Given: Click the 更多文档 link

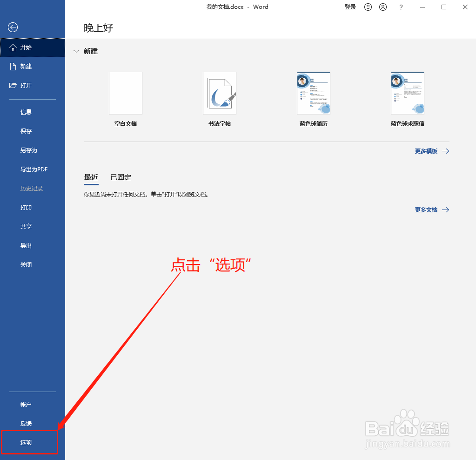Looking at the screenshot, I should 432,210.
